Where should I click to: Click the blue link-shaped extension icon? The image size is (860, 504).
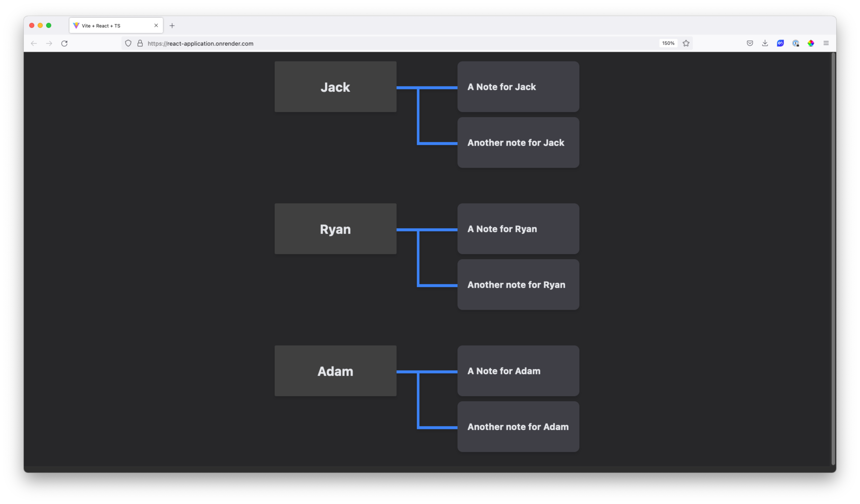[x=780, y=43]
